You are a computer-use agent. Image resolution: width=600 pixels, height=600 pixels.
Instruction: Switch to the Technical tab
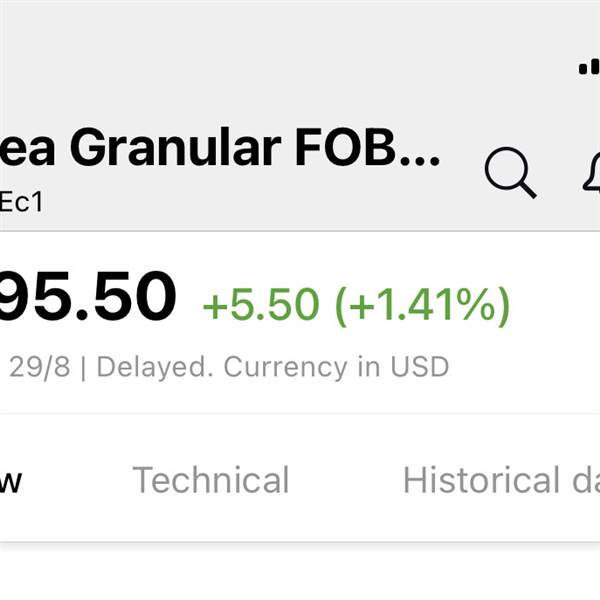coord(210,479)
